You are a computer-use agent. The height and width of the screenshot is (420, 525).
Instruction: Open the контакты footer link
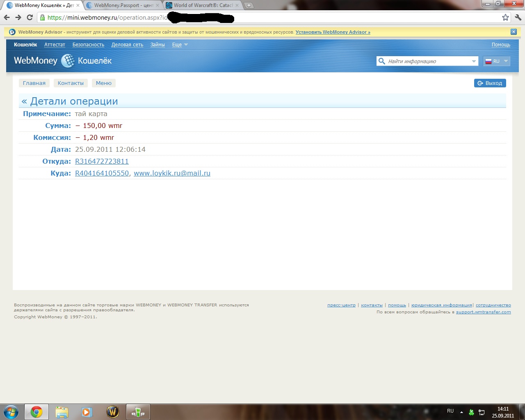[x=372, y=305]
